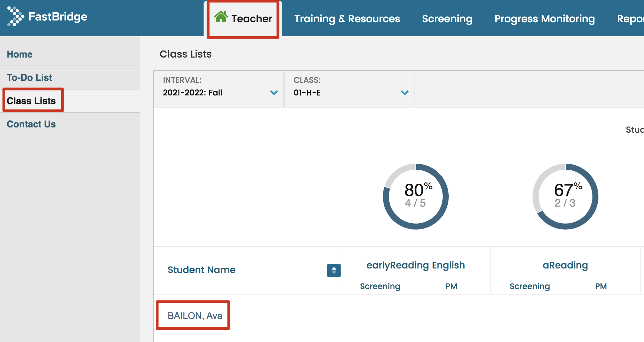Open the Reports menu at top right
The width and height of the screenshot is (644, 342).
tap(630, 19)
